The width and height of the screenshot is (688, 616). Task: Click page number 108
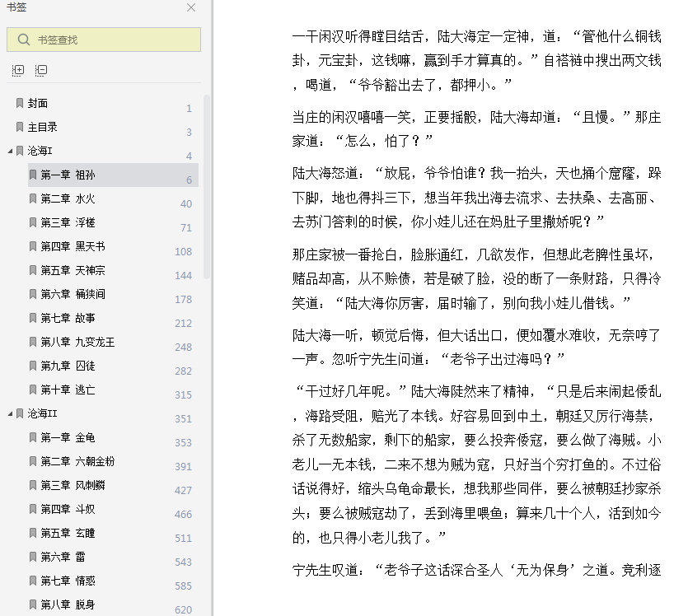[184, 252]
